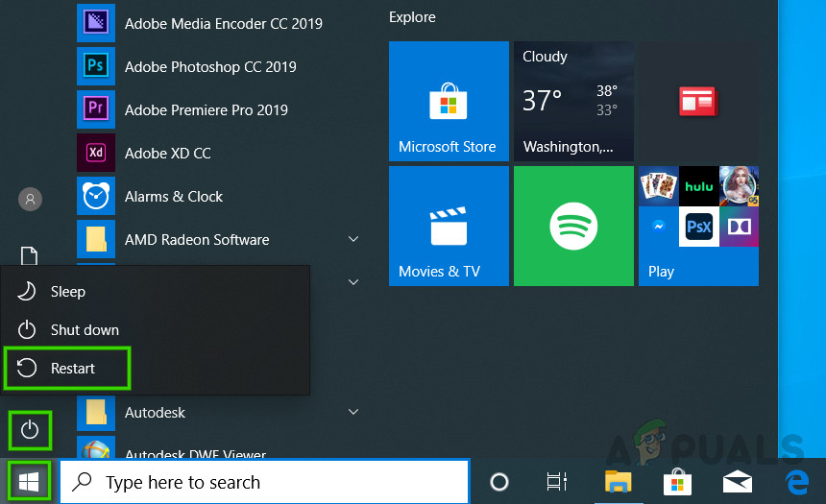Open the Messenger icon in Play tile
The height and width of the screenshot is (504, 826).
659,227
